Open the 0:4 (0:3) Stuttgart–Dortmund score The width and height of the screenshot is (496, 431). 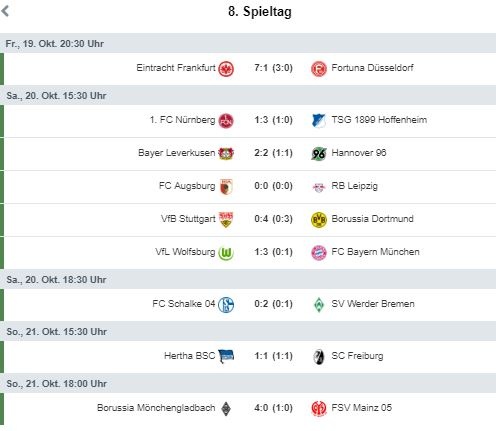tap(273, 219)
